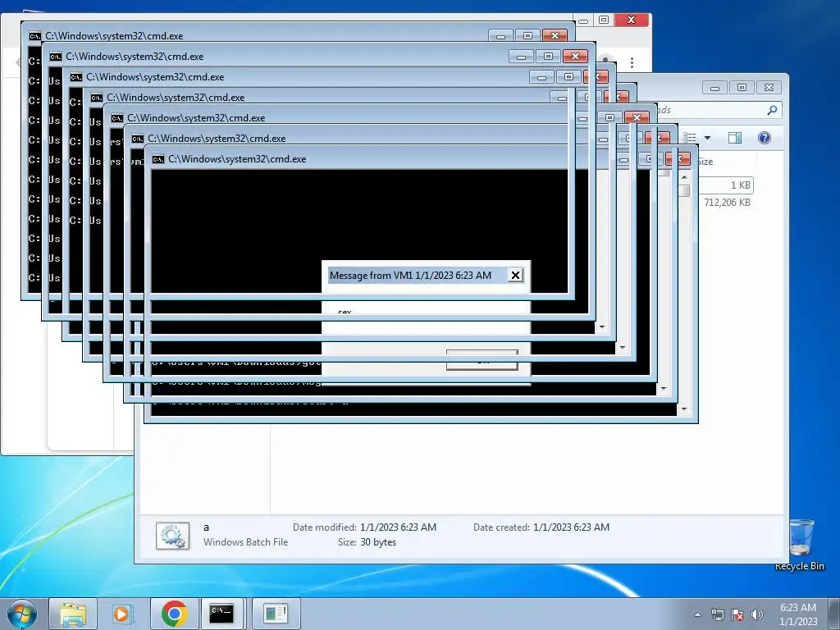Select the 1 KB file size cell
Image resolution: width=840 pixels, height=630 pixels.
[740, 185]
